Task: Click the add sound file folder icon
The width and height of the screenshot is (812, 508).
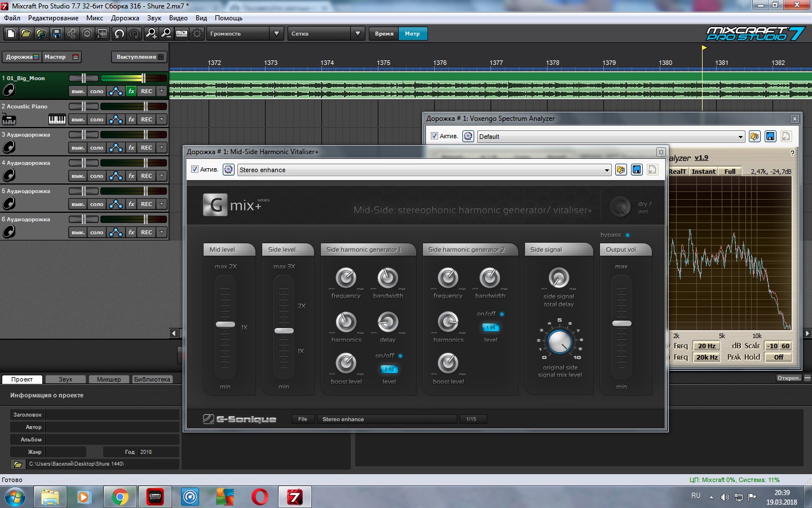Action: (41, 34)
